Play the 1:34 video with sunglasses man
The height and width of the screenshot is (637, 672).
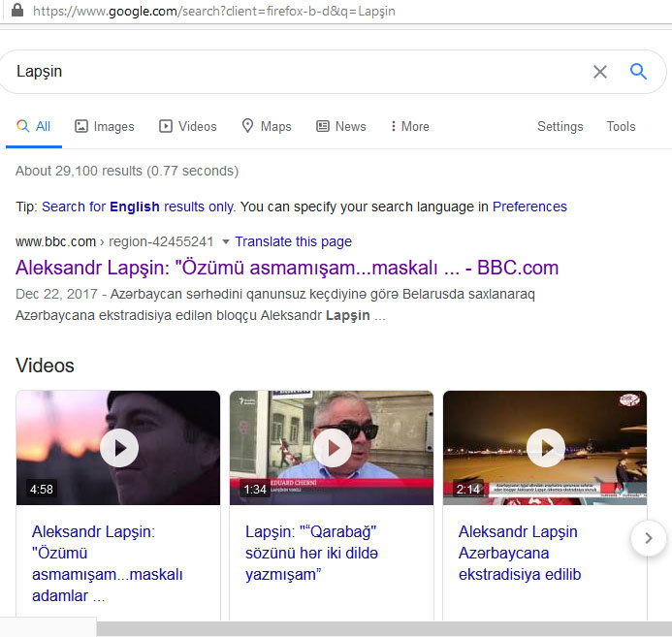click(x=332, y=448)
